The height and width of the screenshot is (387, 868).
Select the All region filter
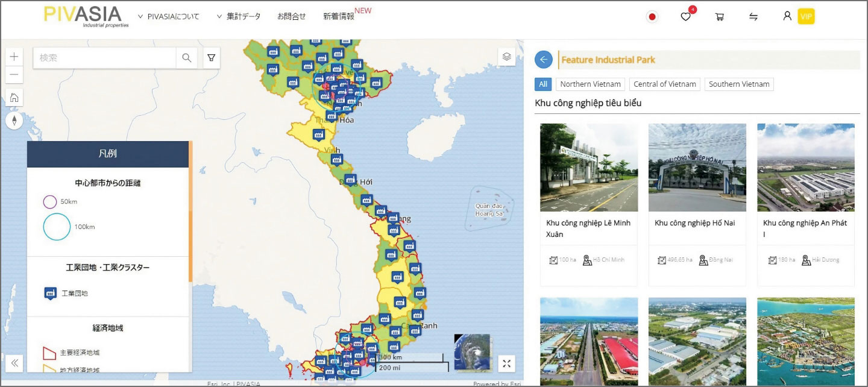tap(543, 84)
